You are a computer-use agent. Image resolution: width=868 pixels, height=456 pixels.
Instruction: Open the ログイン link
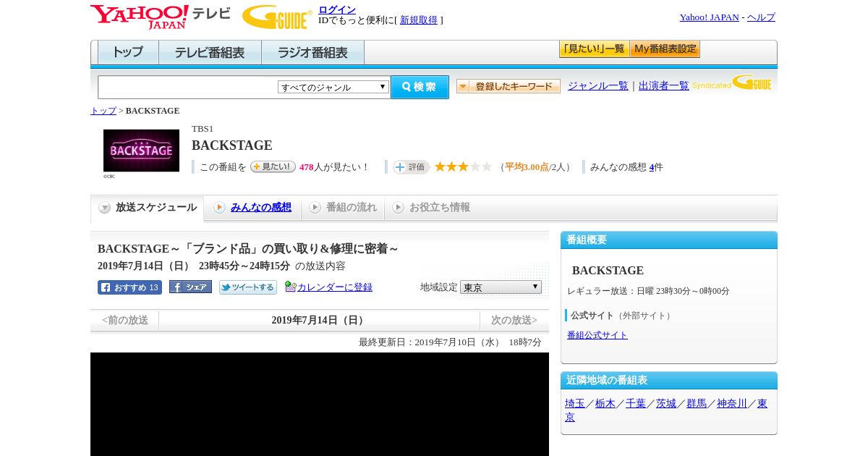(337, 9)
